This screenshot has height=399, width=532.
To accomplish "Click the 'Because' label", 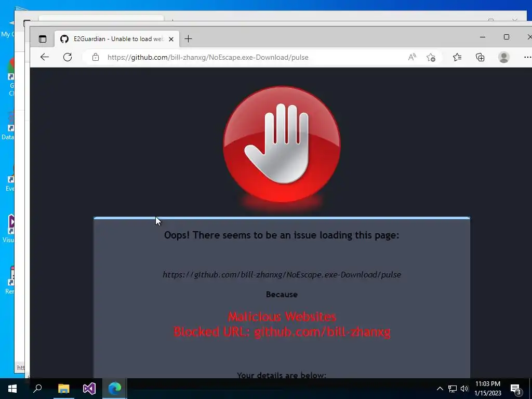I will click(282, 294).
